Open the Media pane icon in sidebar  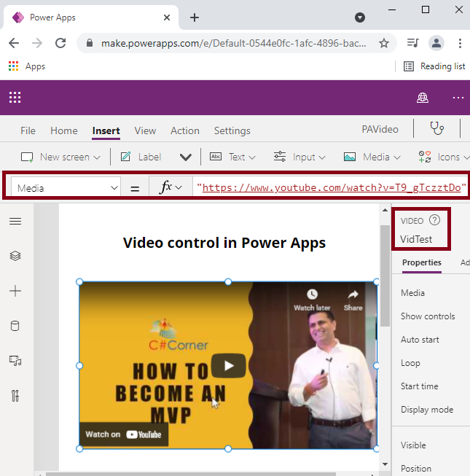[x=15, y=361]
